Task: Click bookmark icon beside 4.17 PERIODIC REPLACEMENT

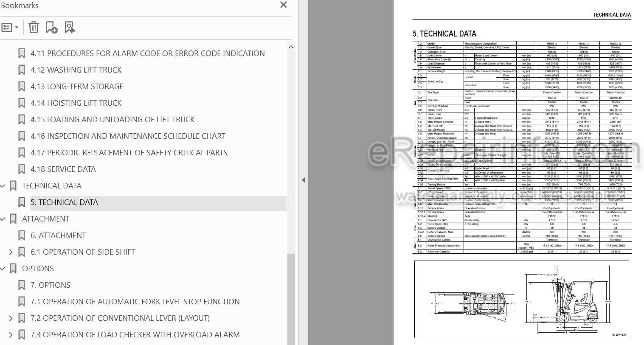Action: pyautogui.click(x=21, y=153)
